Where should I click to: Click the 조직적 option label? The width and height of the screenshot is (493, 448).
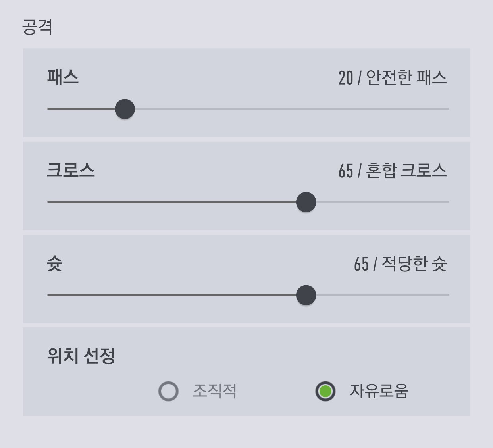point(214,391)
